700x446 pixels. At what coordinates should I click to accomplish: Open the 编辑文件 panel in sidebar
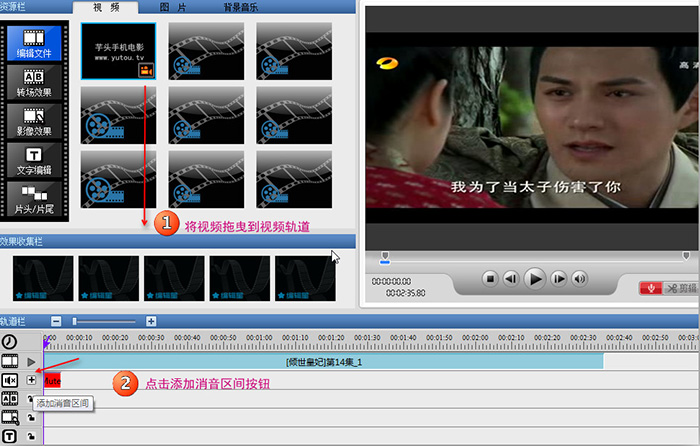click(34, 43)
